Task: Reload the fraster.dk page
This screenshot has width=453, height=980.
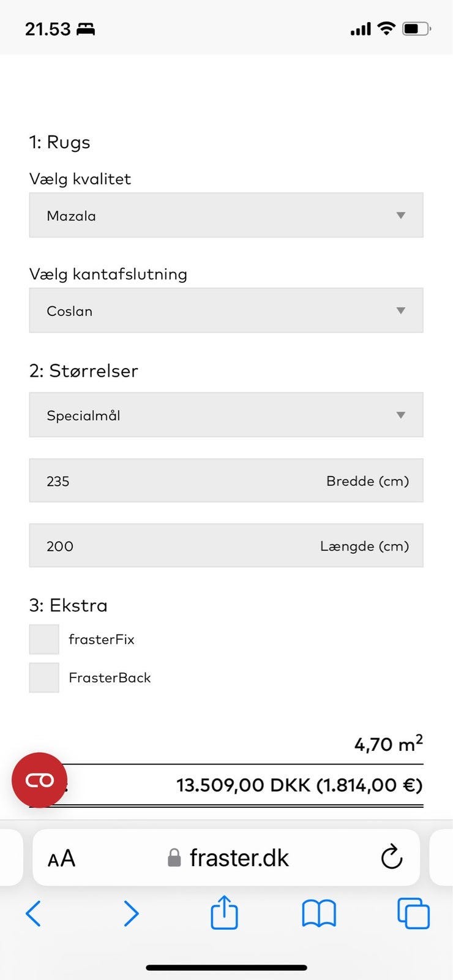Action: (391, 858)
